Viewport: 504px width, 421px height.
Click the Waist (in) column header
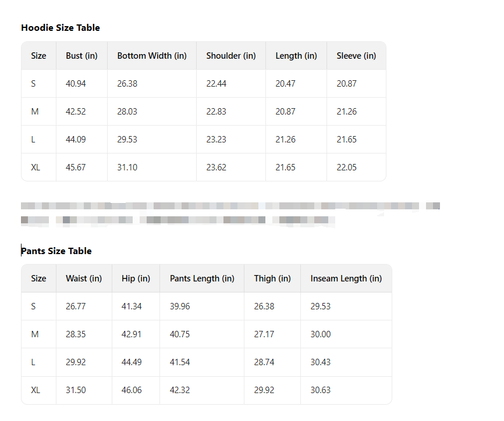coord(84,279)
